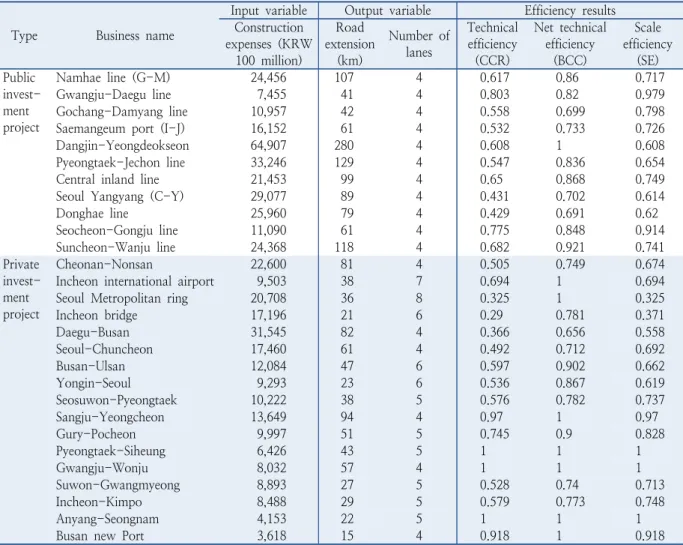Select 'Scale efficiency (SE)' column header
The image size is (683, 545).
[x=647, y=44]
